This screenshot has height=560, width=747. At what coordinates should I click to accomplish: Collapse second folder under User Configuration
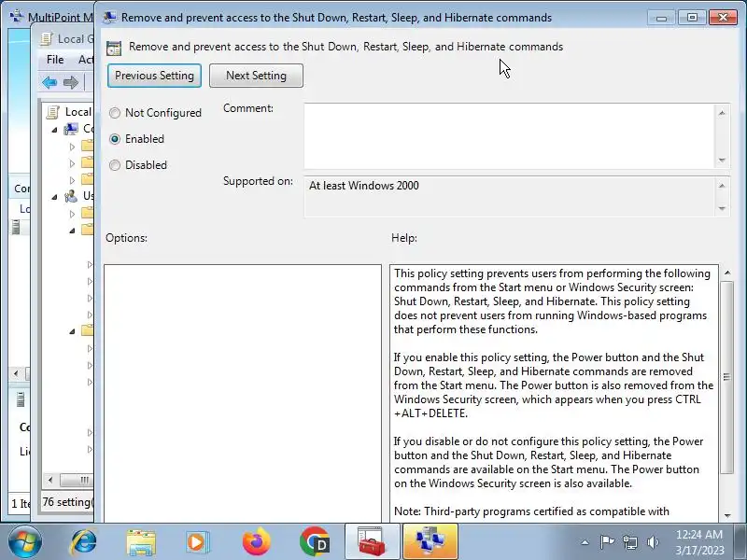click(x=73, y=231)
